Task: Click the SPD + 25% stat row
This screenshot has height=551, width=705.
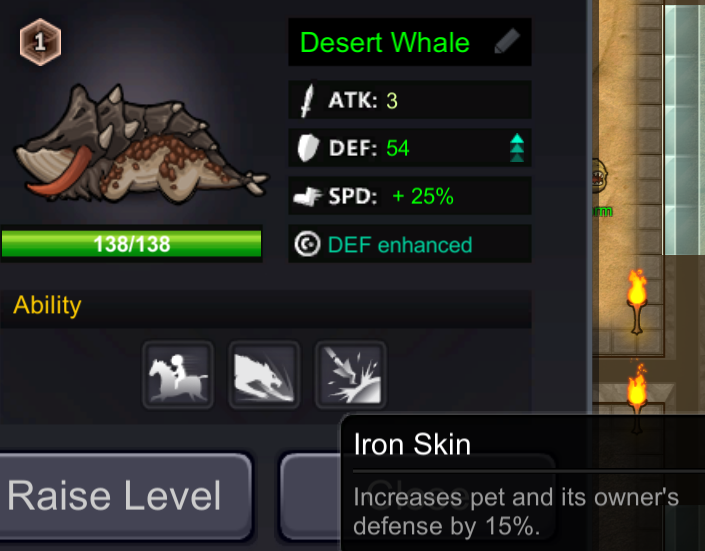Action: 410,196
